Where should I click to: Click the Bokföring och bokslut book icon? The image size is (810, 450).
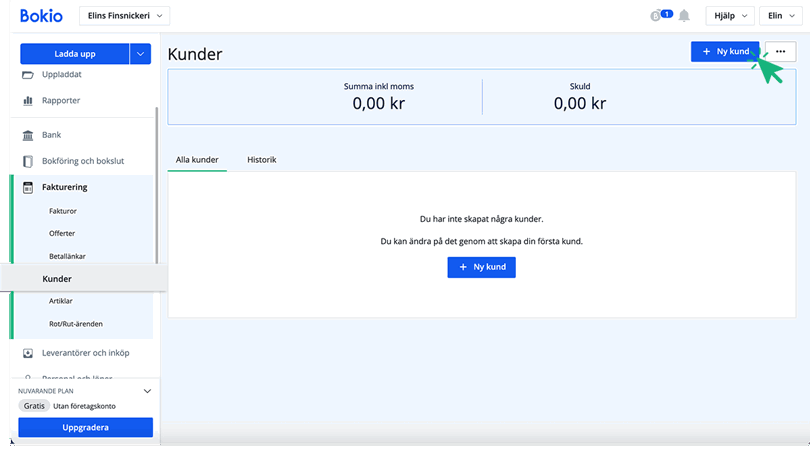pyautogui.click(x=28, y=161)
